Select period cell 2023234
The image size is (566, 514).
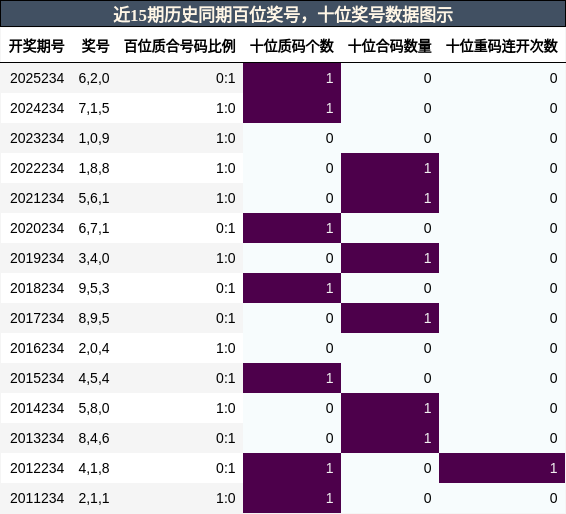point(37,138)
